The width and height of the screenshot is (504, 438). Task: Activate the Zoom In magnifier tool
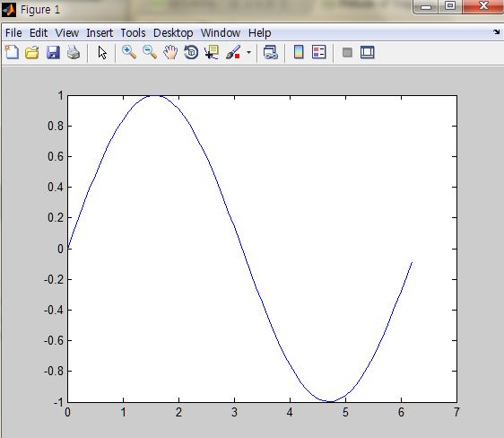[129, 52]
